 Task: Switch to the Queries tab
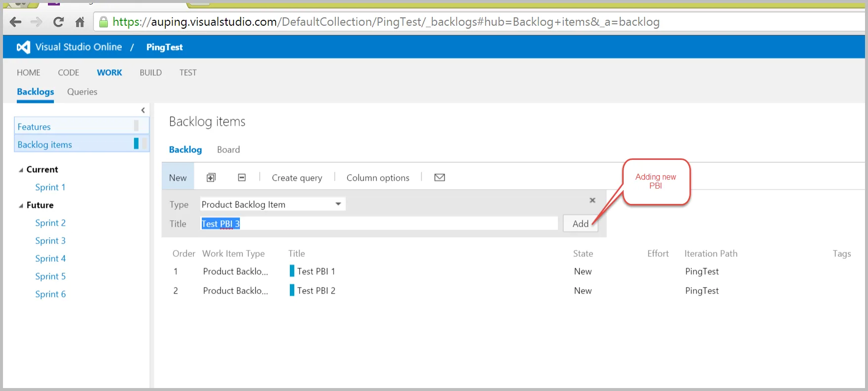pos(82,92)
